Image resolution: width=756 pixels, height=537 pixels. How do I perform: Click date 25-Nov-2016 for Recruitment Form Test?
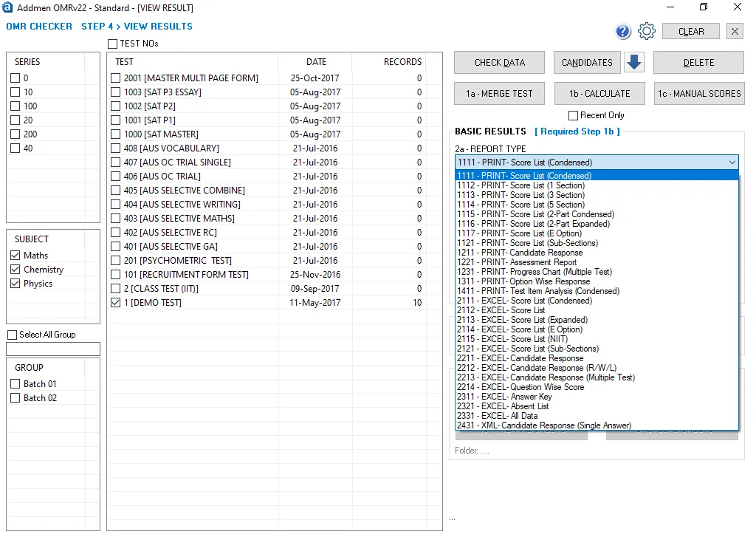coord(315,275)
